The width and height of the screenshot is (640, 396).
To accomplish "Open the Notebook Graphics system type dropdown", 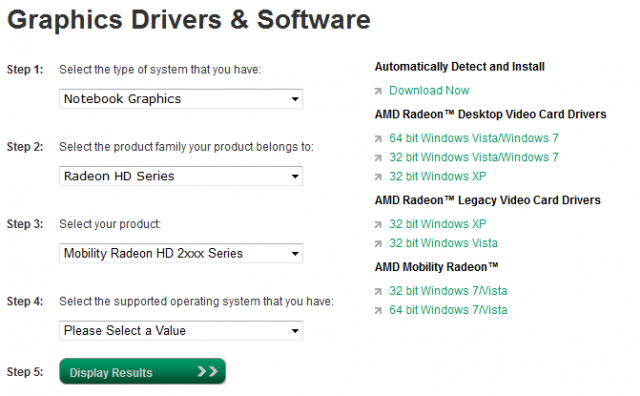I will (181, 99).
